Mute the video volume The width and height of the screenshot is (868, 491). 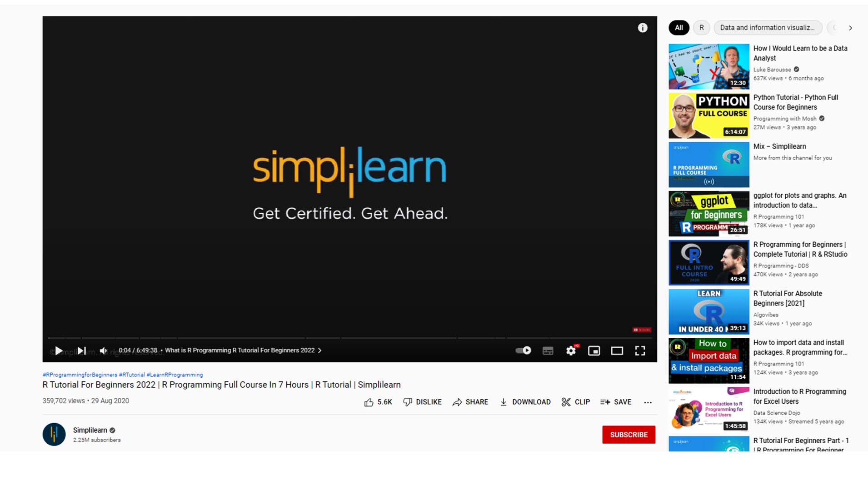(104, 351)
